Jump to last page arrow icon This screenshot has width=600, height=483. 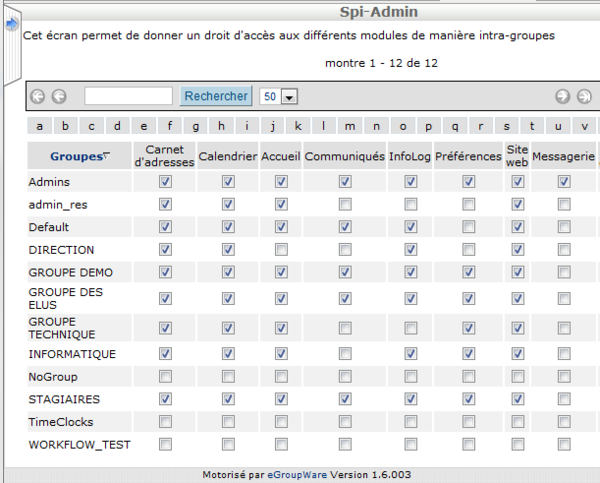pyautogui.click(x=584, y=96)
